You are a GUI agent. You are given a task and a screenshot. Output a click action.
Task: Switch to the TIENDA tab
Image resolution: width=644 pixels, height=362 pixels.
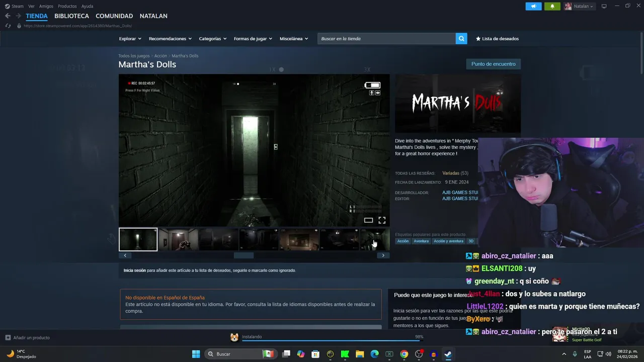click(x=37, y=16)
